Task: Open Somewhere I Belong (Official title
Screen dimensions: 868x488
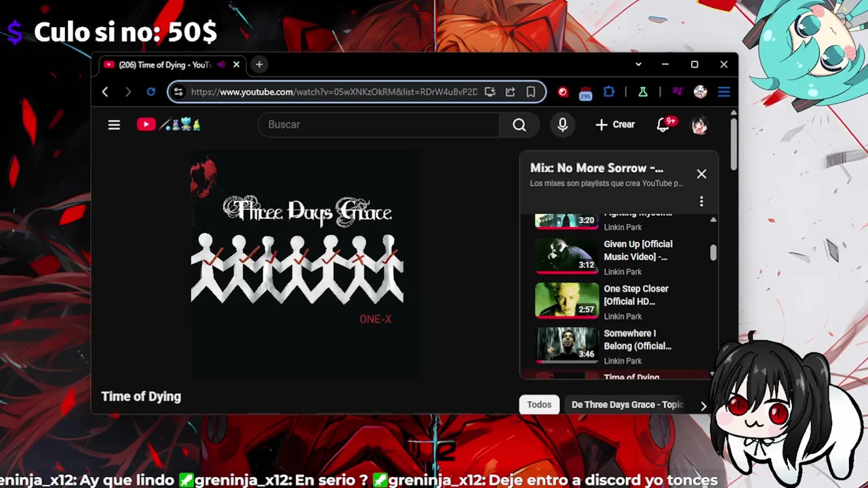Action: pos(637,340)
